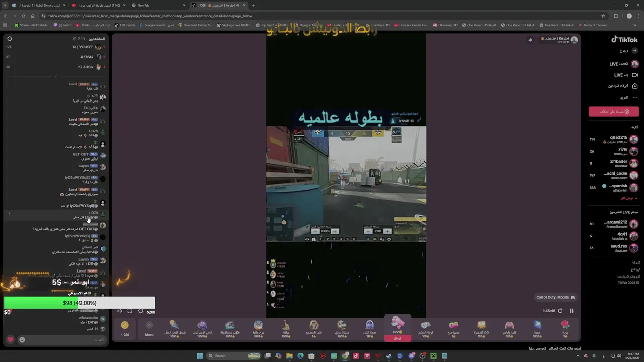Open 7l7lv followed channel

point(614,151)
